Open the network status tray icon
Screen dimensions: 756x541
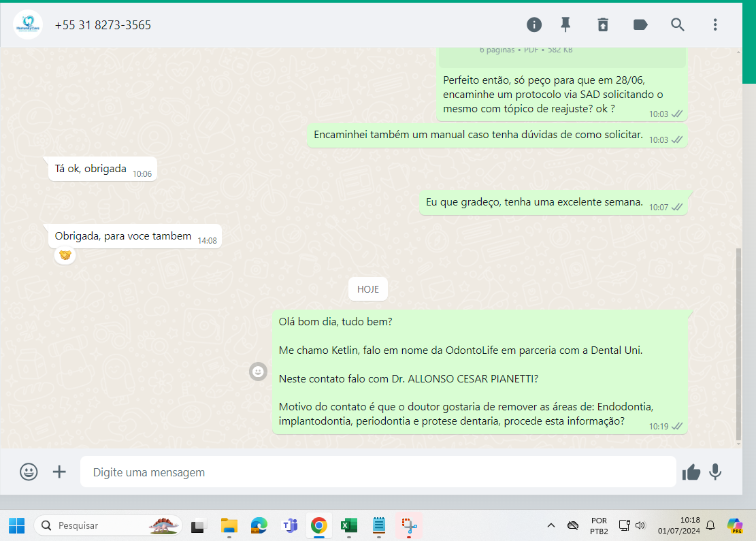point(624,525)
